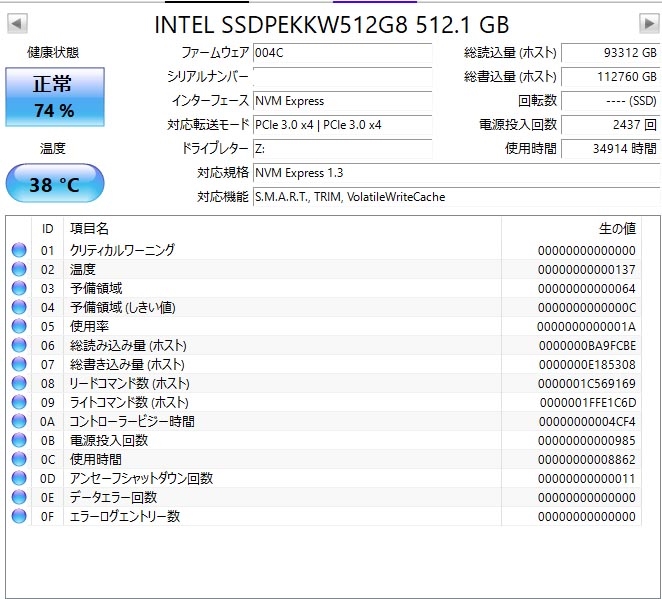Click the empty シリアルナンバー field
Screen dimensions: 662x599
(x=342, y=76)
